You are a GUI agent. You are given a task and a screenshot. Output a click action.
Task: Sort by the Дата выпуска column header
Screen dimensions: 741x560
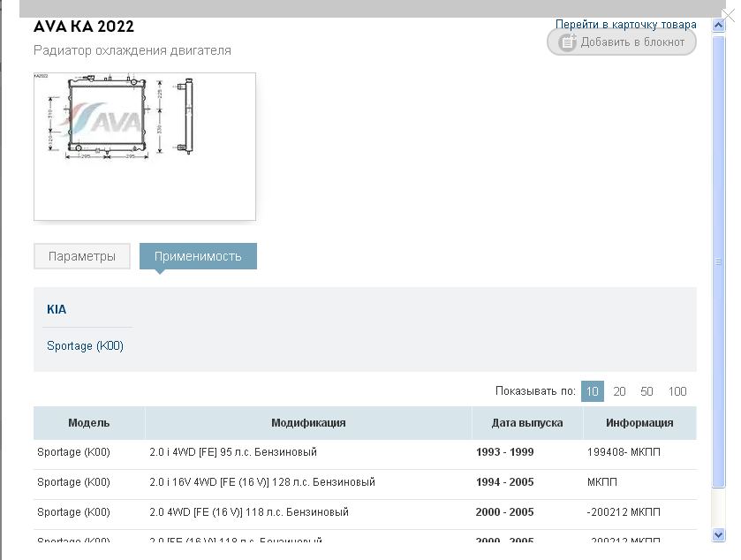coord(527,423)
